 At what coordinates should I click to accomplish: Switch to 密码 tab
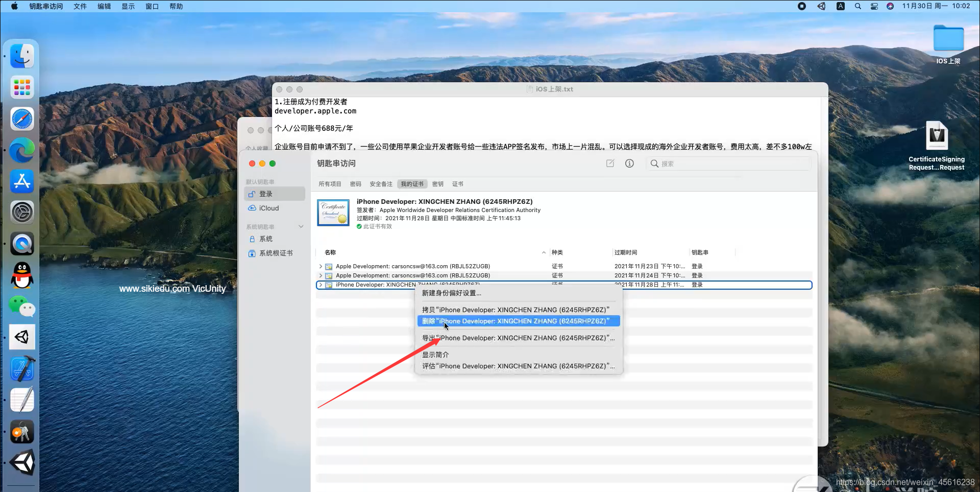(356, 184)
